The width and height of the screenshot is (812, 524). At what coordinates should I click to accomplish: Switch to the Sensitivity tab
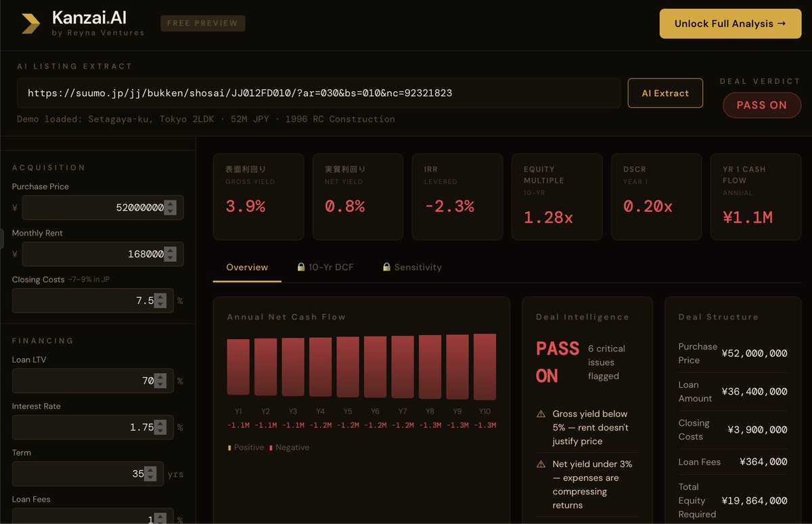412,267
